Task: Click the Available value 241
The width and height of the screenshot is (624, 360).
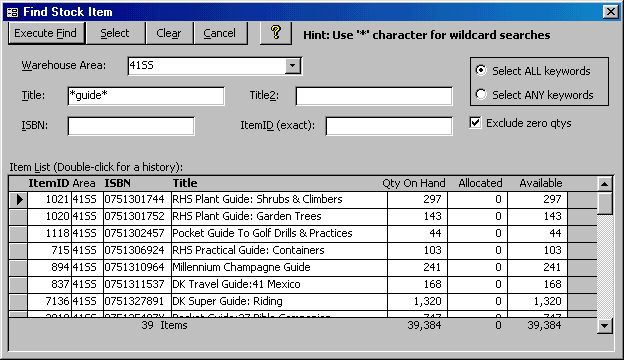Action: click(x=538, y=268)
